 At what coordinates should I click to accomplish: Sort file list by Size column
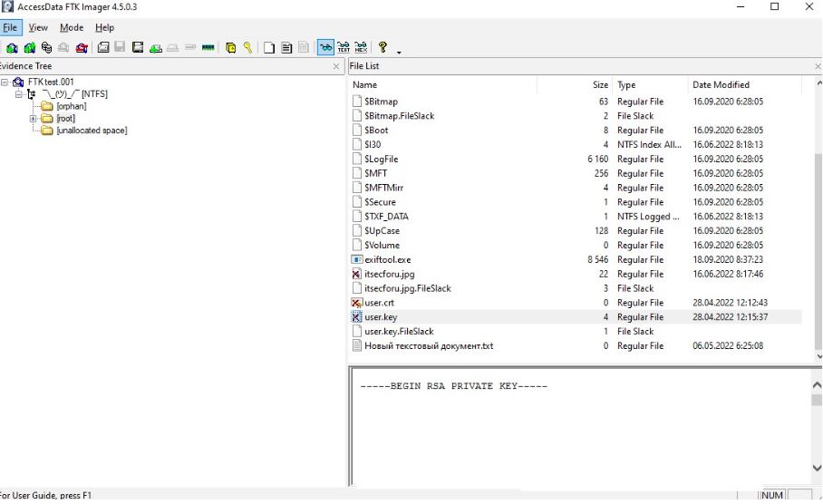(x=575, y=84)
